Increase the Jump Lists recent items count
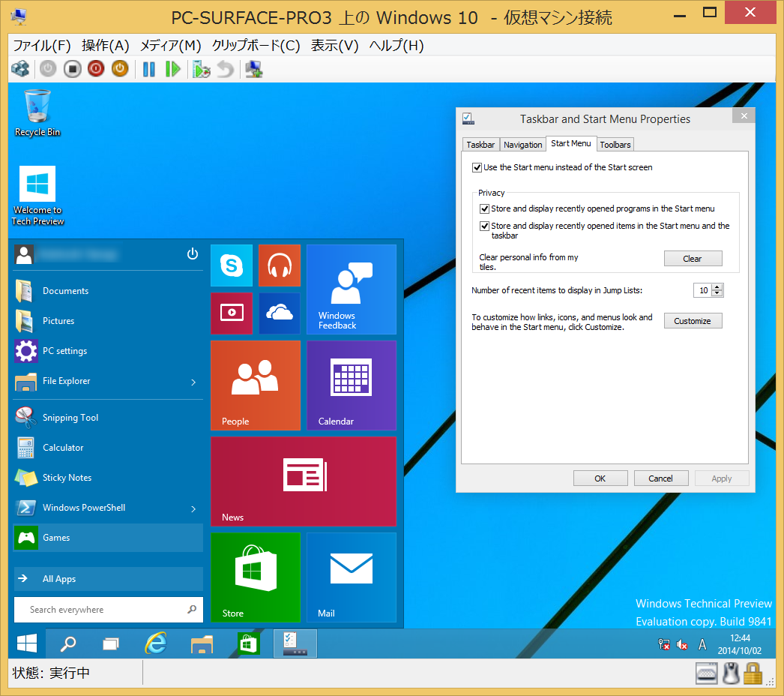 click(717, 287)
